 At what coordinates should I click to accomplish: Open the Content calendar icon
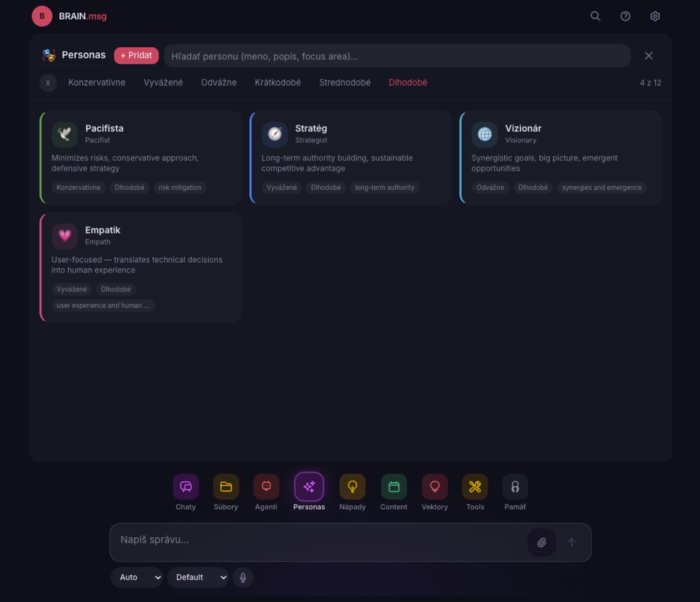click(394, 486)
